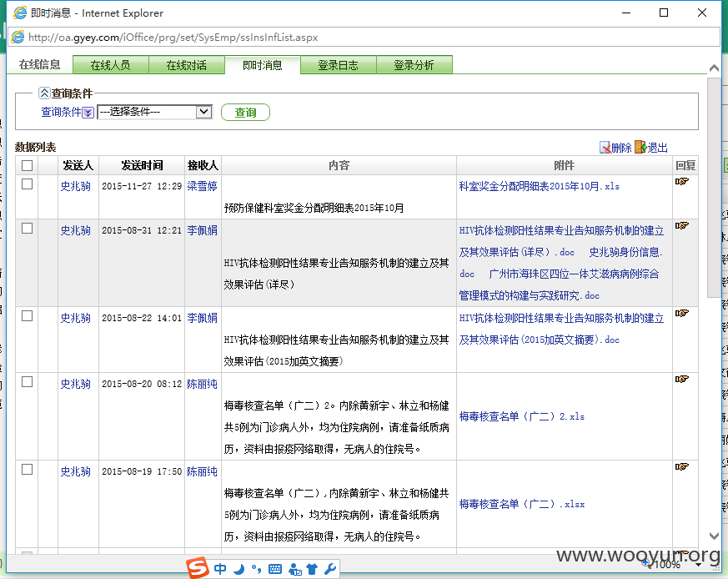The width and height of the screenshot is (728, 579).
Task: Collapse the 查询条件 section arrow icon
Action: click(x=44, y=93)
